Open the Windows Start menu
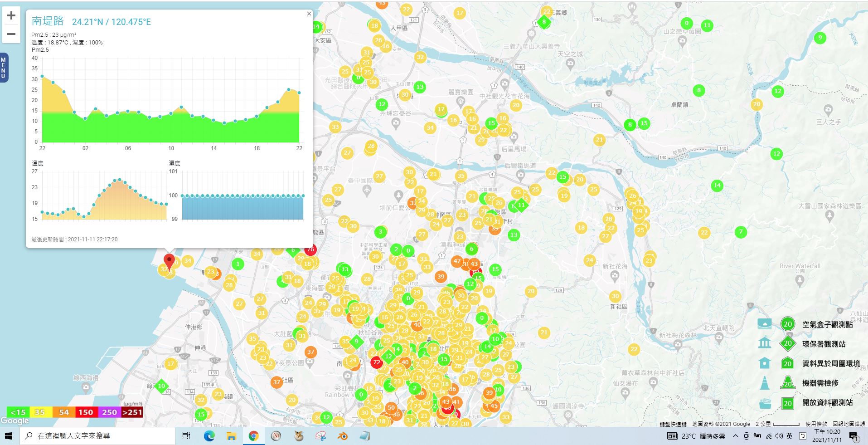Viewport: 868px width, 445px height. pyautogui.click(x=9, y=436)
